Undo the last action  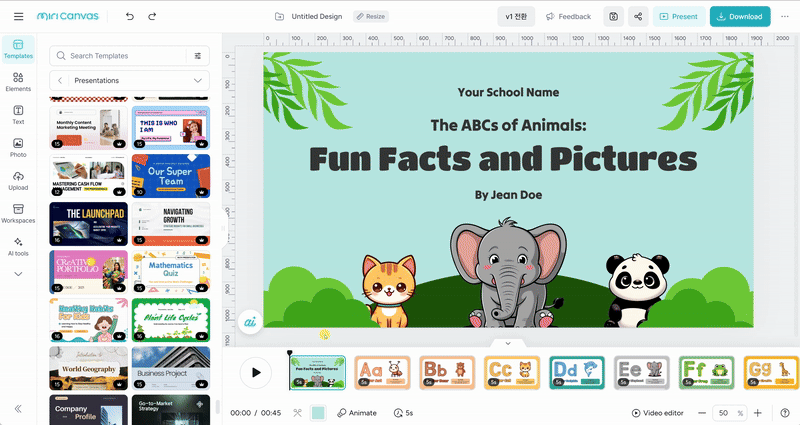(x=130, y=16)
